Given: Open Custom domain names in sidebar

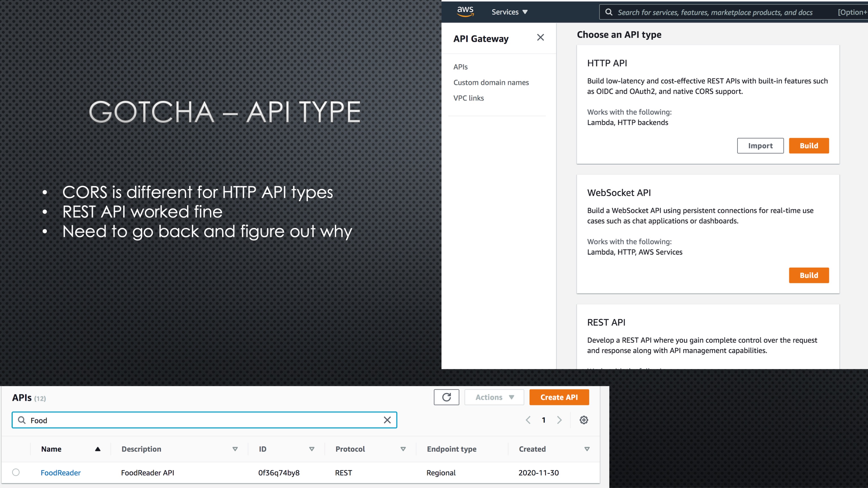Looking at the screenshot, I should tap(491, 82).
